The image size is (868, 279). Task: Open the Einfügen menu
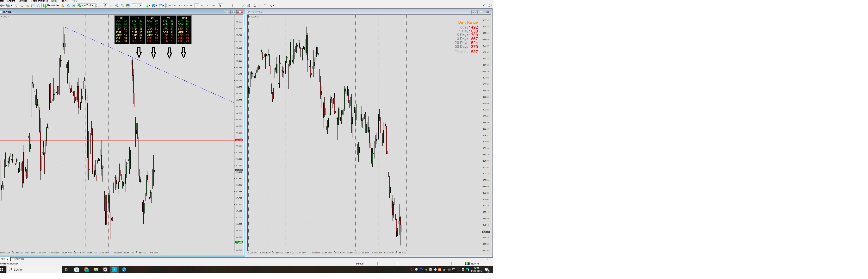[23, 1]
